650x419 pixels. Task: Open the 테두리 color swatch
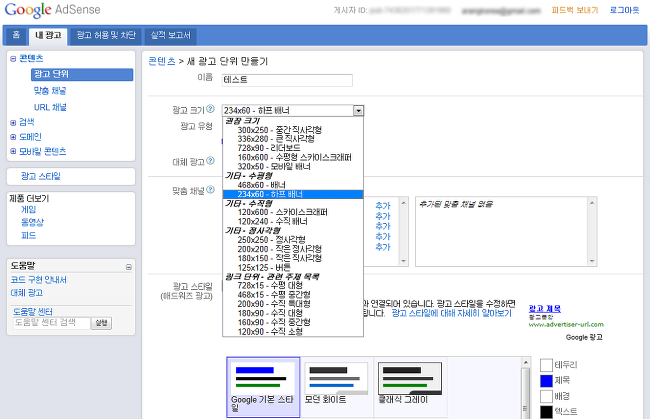coord(546,365)
